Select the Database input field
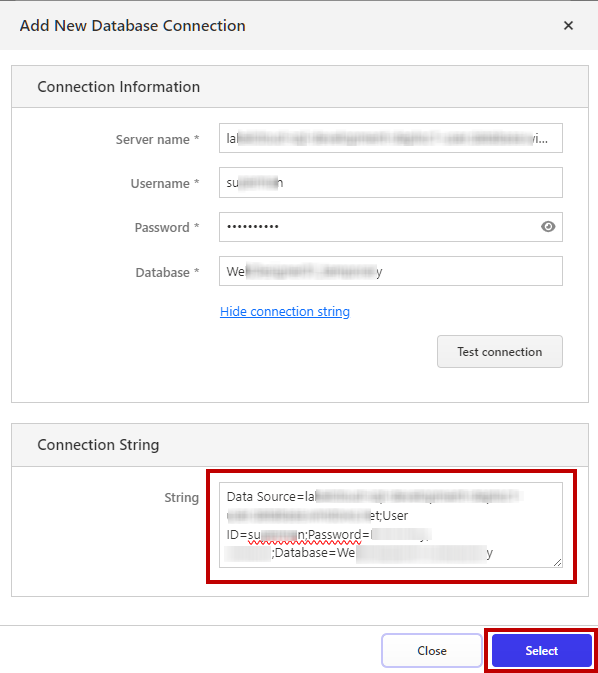Image resolution: width=598 pixels, height=673 pixels. [x=391, y=271]
